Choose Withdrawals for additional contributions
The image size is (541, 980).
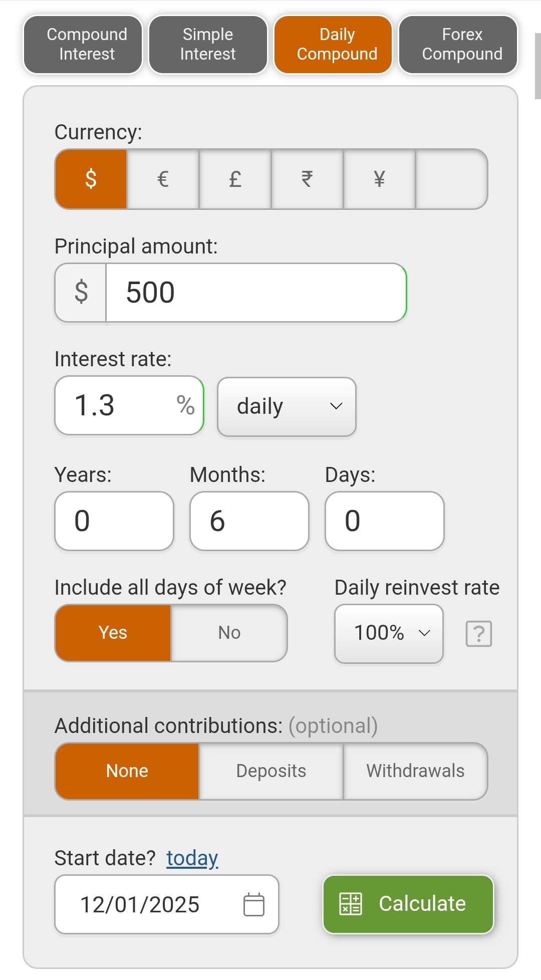point(415,771)
